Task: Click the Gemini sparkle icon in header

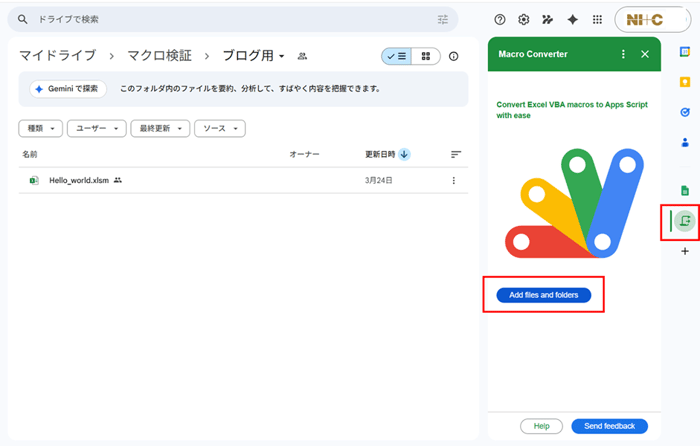Action: (573, 19)
